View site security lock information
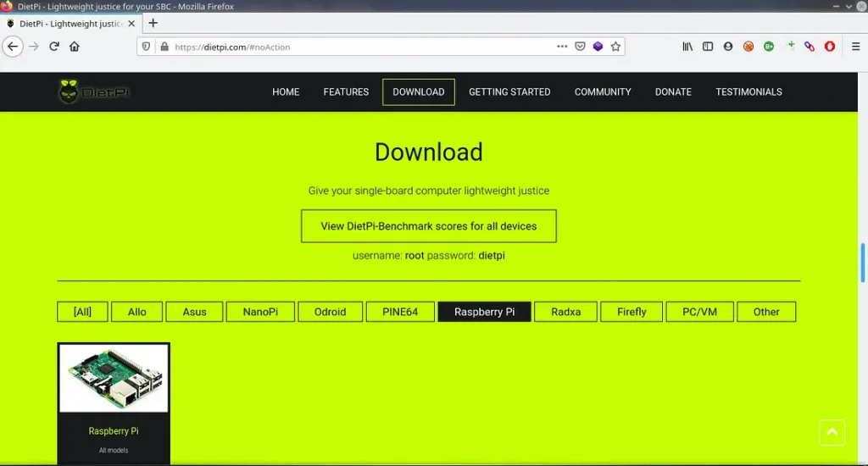Viewport: 868px width, 466px height. point(164,47)
